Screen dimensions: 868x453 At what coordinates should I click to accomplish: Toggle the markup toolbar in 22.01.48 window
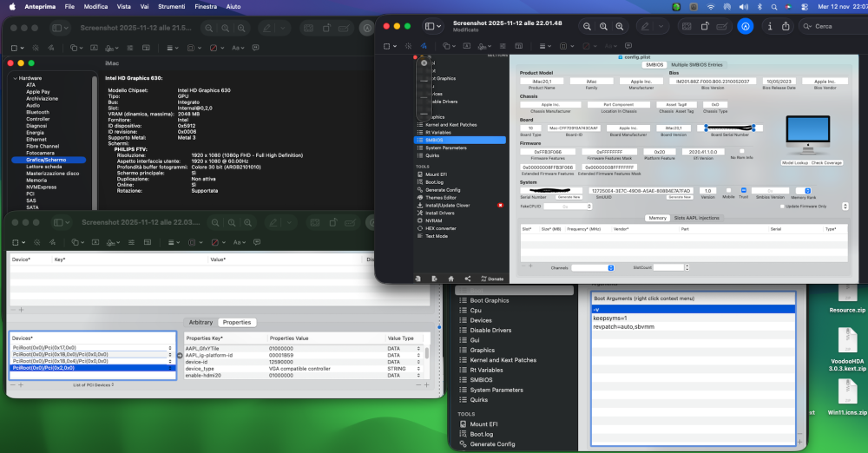[746, 26]
